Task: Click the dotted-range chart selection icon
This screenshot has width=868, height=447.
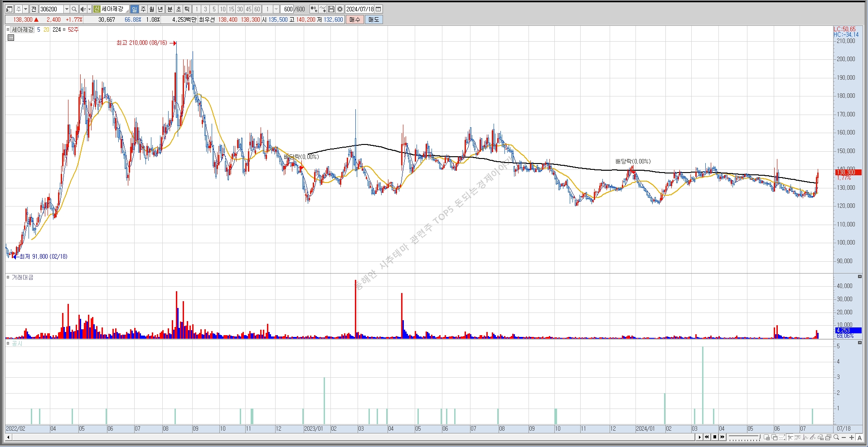Action: [782, 437]
